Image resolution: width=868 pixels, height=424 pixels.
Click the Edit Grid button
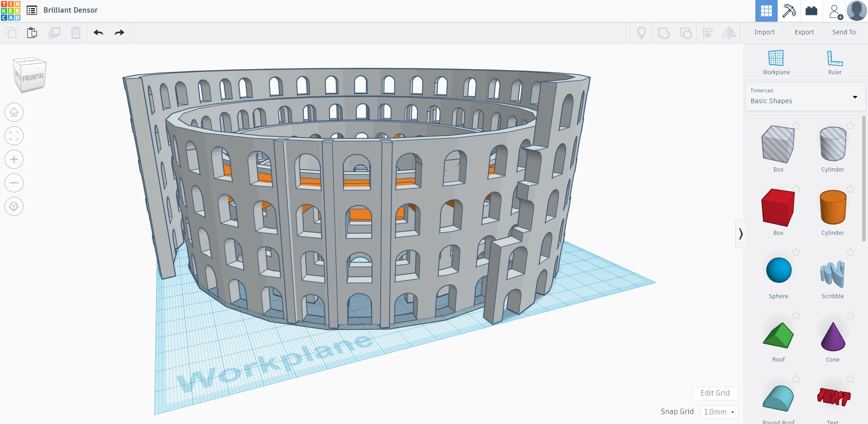(x=715, y=393)
